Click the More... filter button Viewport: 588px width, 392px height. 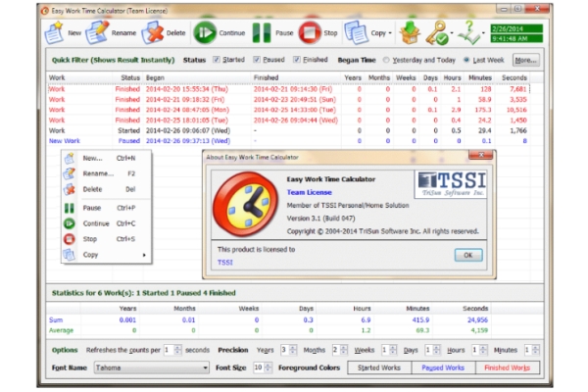coord(524,60)
